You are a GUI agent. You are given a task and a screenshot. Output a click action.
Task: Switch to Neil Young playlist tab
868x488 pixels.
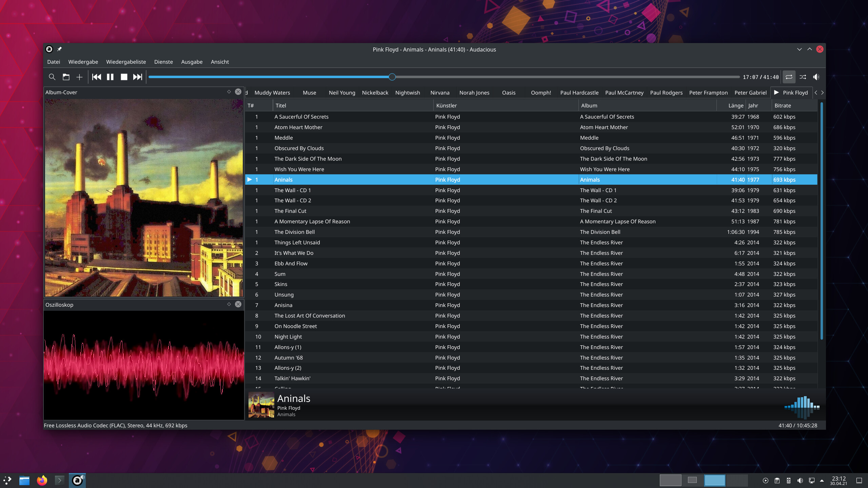point(342,93)
